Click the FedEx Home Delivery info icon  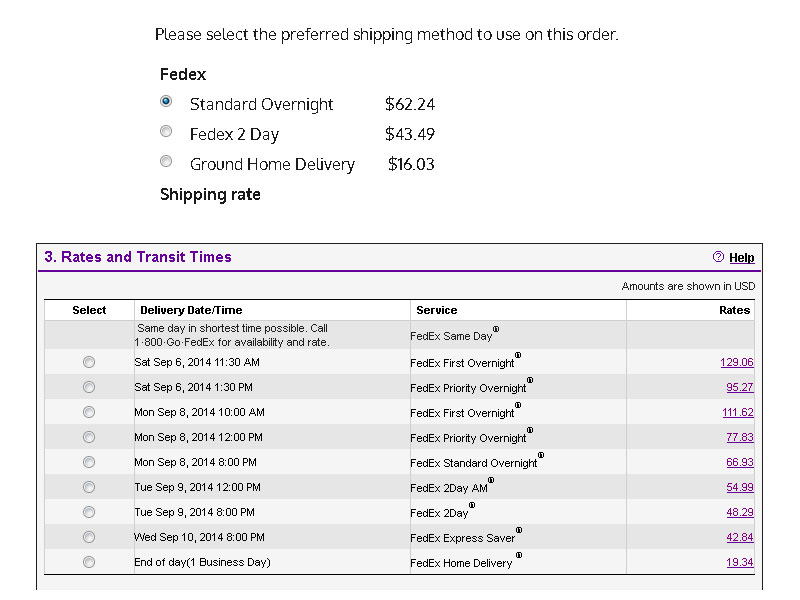point(519,555)
